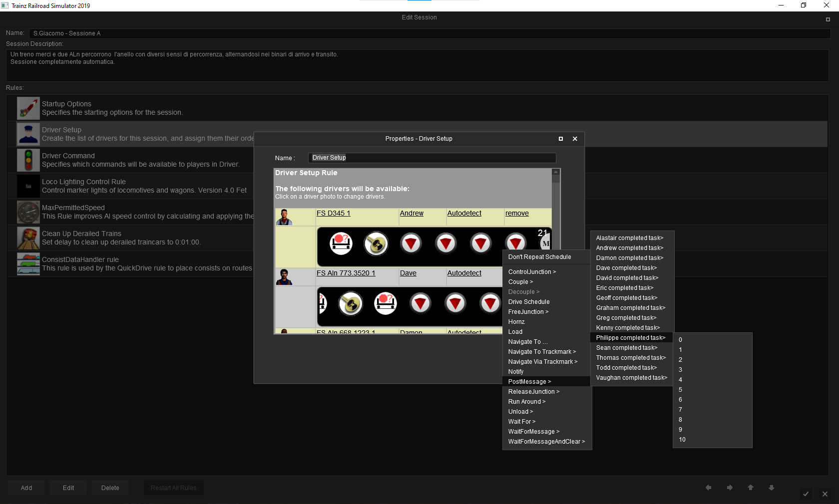Viewport: 839px width, 504px height.
Task: Confirm session edits with the checkmark
Action: (806, 494)
